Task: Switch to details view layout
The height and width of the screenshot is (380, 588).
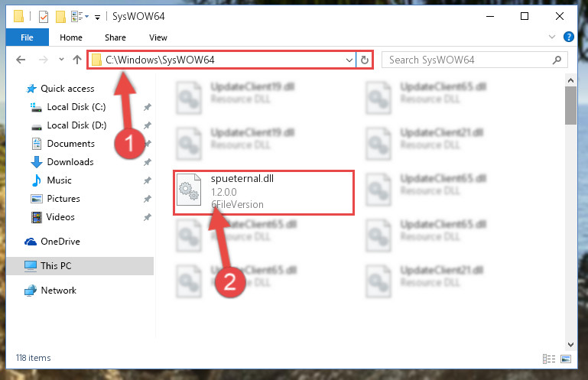Action: (x=549, y=359)
